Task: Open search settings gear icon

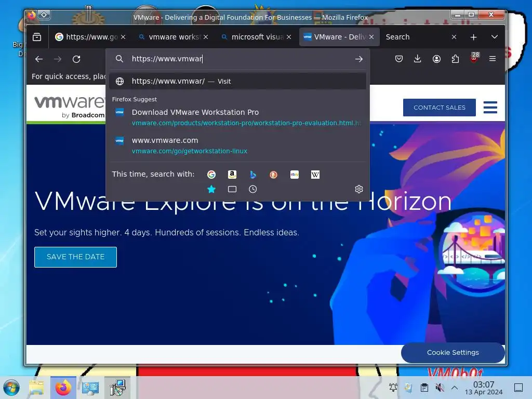Action: coord(359,189)
